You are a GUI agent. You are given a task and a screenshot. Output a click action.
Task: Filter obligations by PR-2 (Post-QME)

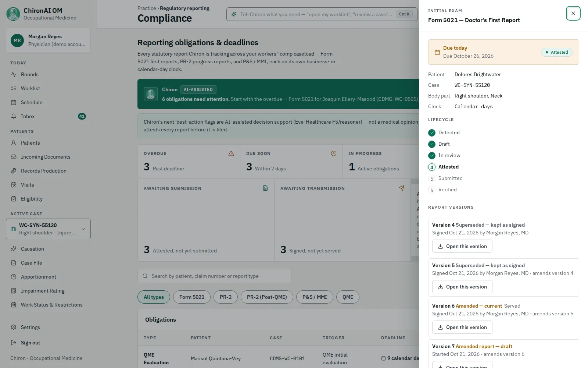click(x=267, y=297)
